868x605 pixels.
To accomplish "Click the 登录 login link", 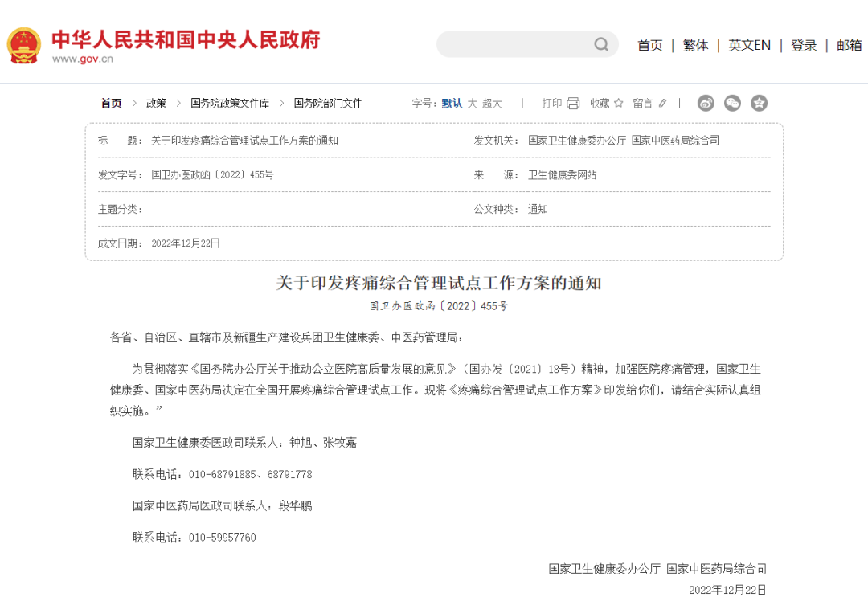I will point(804,45).
